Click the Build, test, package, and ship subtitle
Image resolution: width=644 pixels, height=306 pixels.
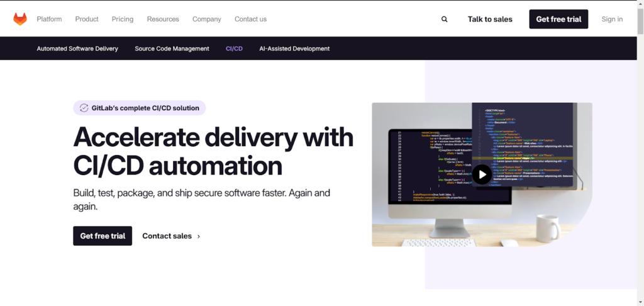tap(202, 200)
